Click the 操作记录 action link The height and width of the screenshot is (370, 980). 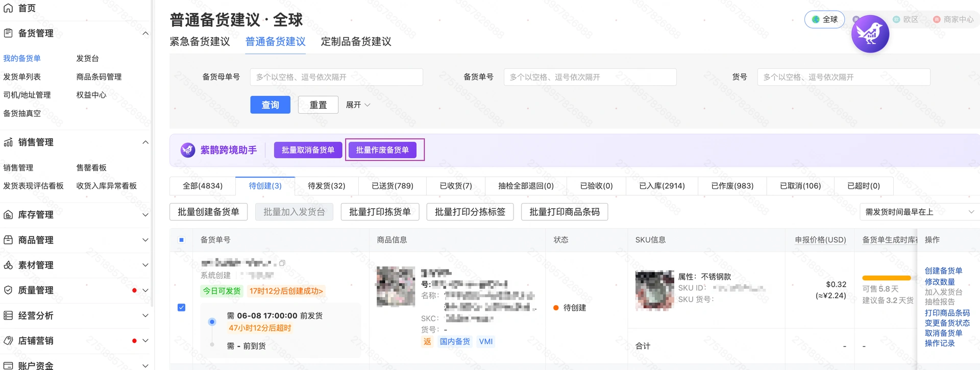click(x=940, y=343)
